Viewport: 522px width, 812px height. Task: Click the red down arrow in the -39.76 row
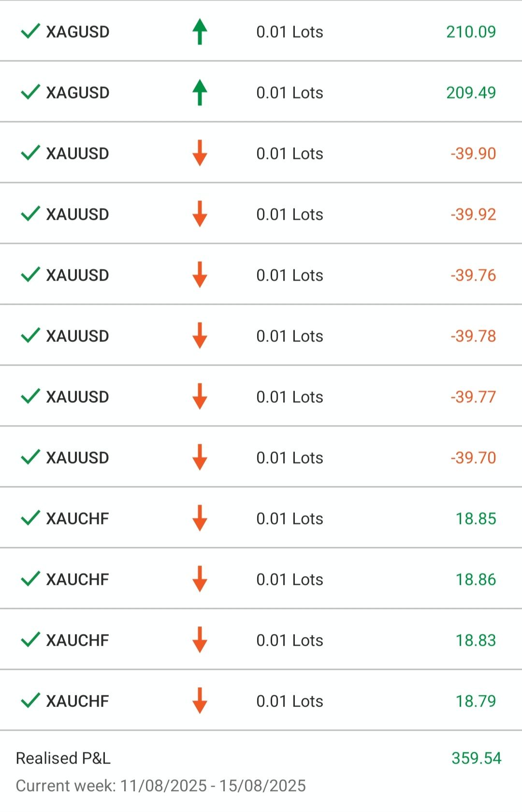click(x=200, y=275)
